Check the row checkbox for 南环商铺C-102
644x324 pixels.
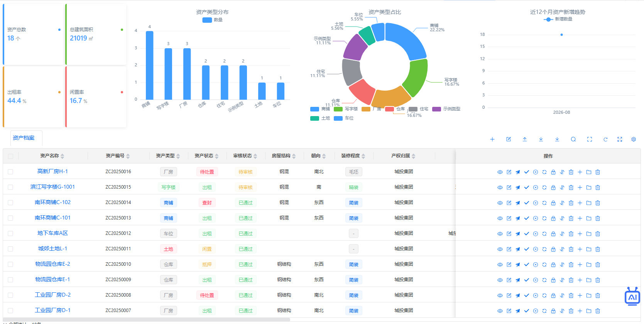10,202
